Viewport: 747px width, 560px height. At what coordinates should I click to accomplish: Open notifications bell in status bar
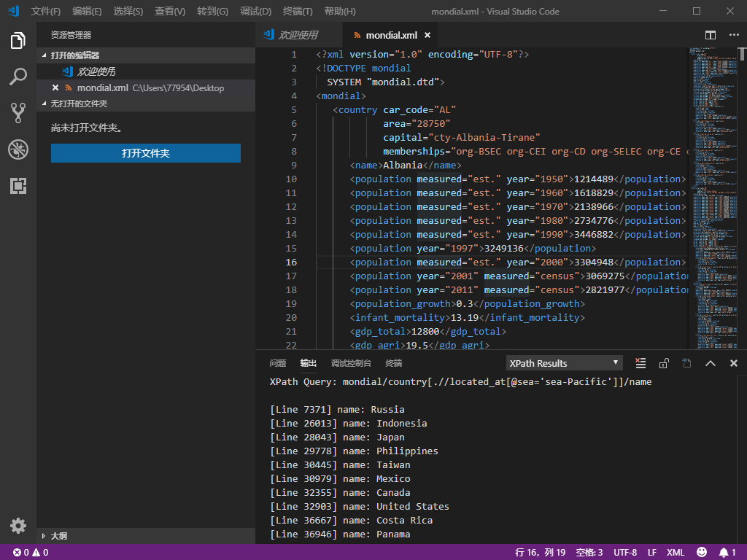pos(727,553)
